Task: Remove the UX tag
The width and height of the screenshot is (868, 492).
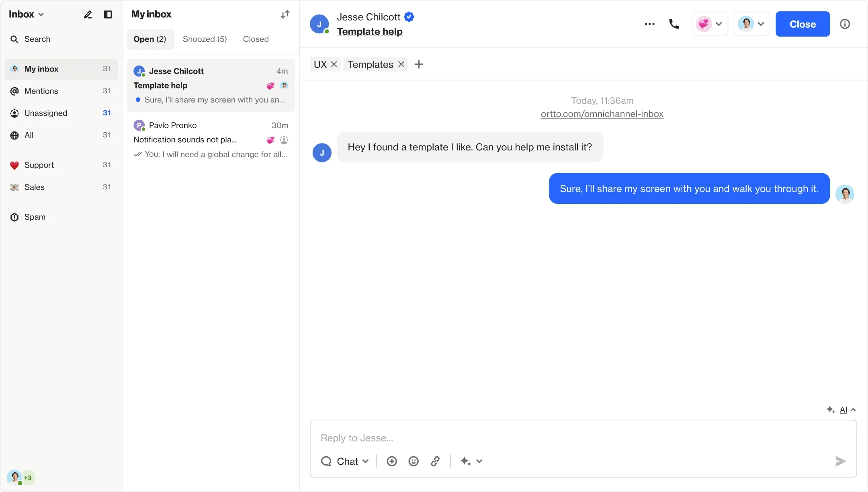Action: click(x=334, y=64)
